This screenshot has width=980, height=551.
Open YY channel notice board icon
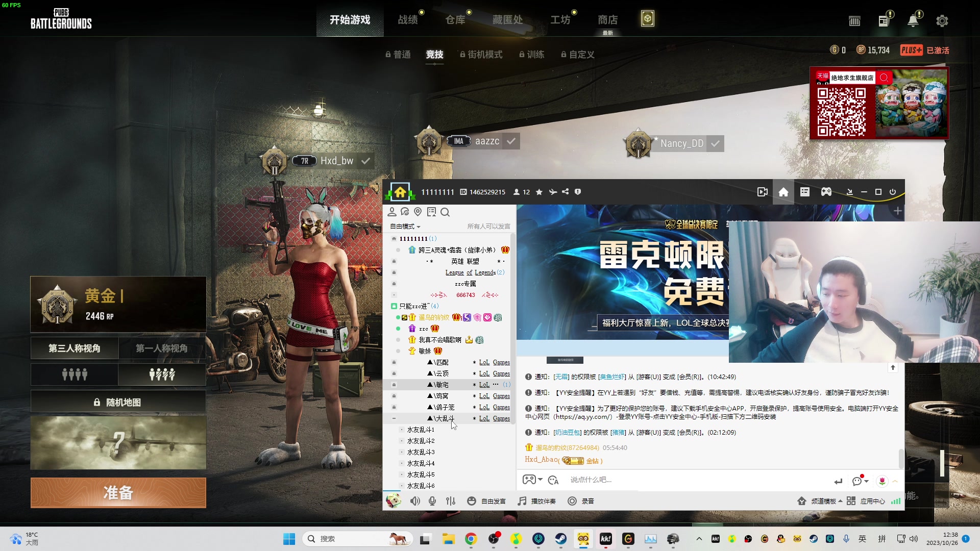[x=432, y=212]
